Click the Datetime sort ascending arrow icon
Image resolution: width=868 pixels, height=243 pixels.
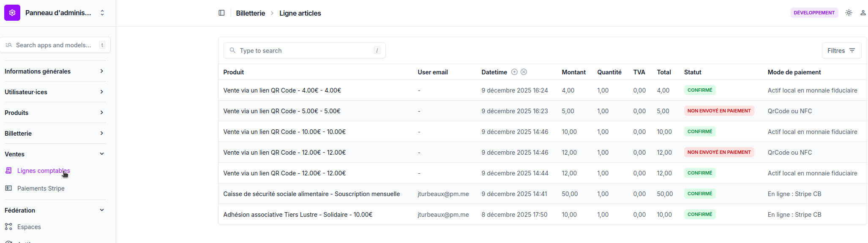(x=514, y=72)
